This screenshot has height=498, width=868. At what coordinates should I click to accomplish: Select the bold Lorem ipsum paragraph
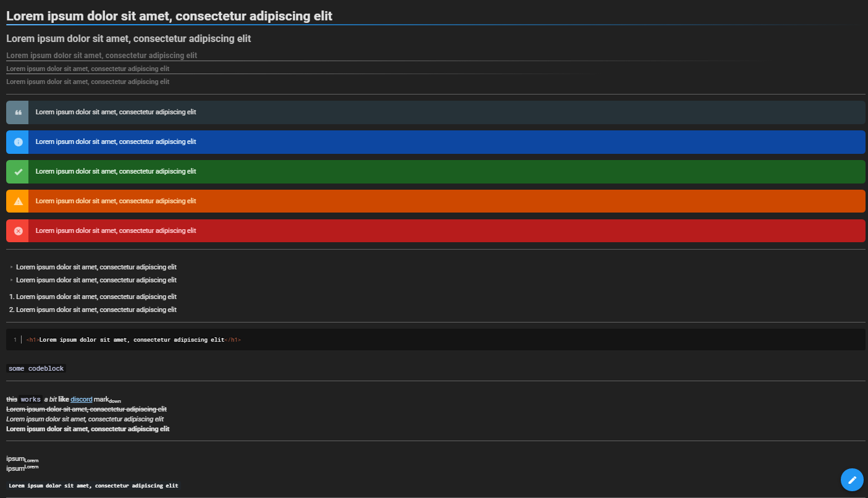[88, 428]
